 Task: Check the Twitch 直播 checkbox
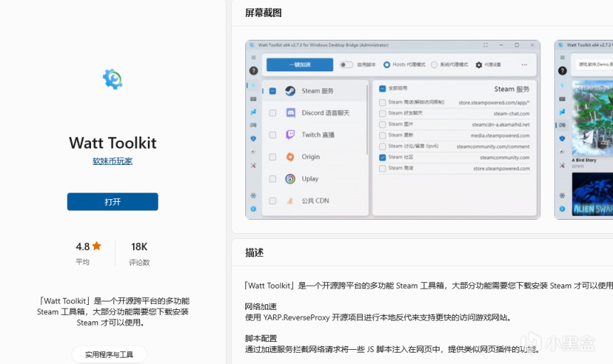point(272,135)
